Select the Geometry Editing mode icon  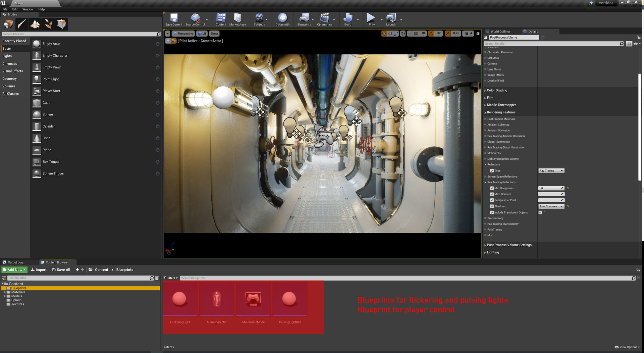tap(62, 24)
